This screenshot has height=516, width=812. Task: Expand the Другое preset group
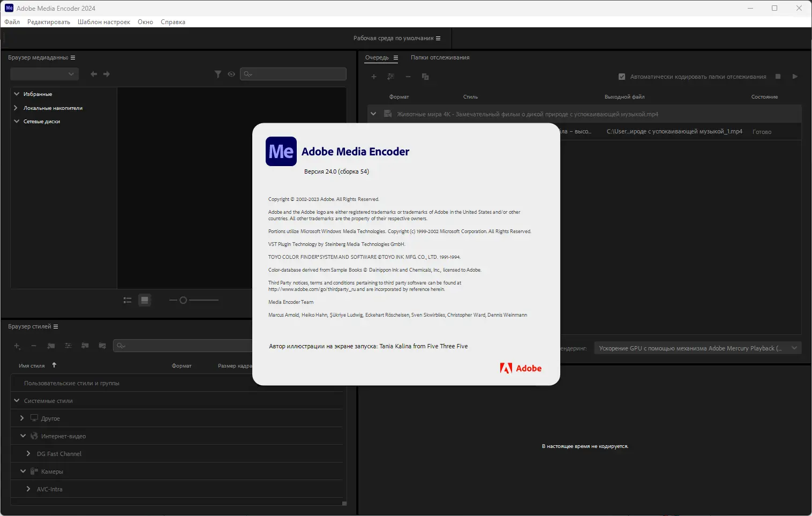pos(22,418)
